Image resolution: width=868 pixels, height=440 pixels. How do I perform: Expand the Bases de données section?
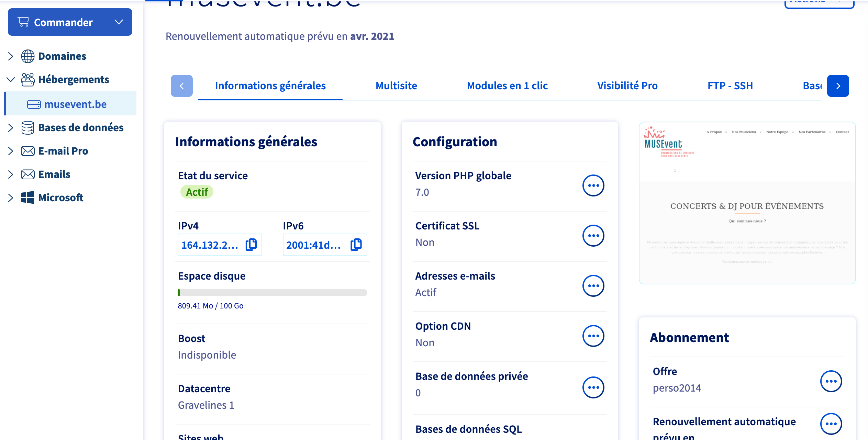[x=11, y=128]
